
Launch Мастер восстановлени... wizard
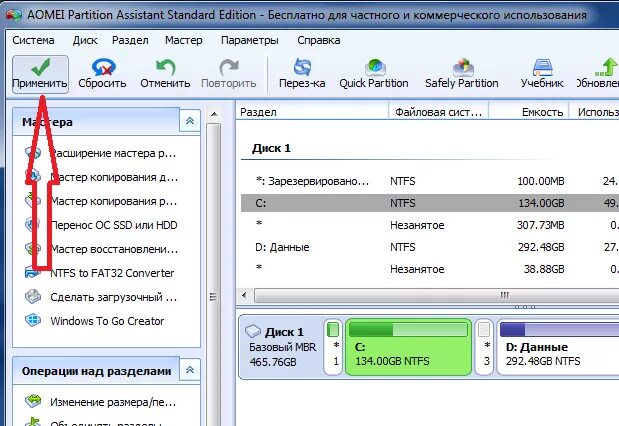(114, 250)
